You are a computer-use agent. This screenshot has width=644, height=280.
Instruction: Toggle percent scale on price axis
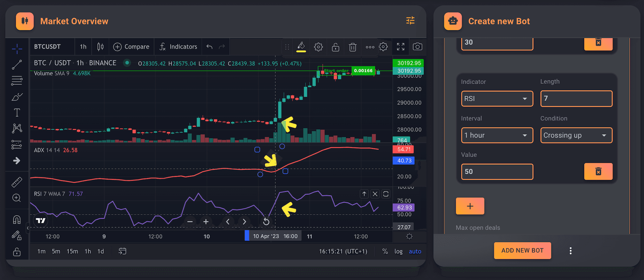click(x=385, y=251)
